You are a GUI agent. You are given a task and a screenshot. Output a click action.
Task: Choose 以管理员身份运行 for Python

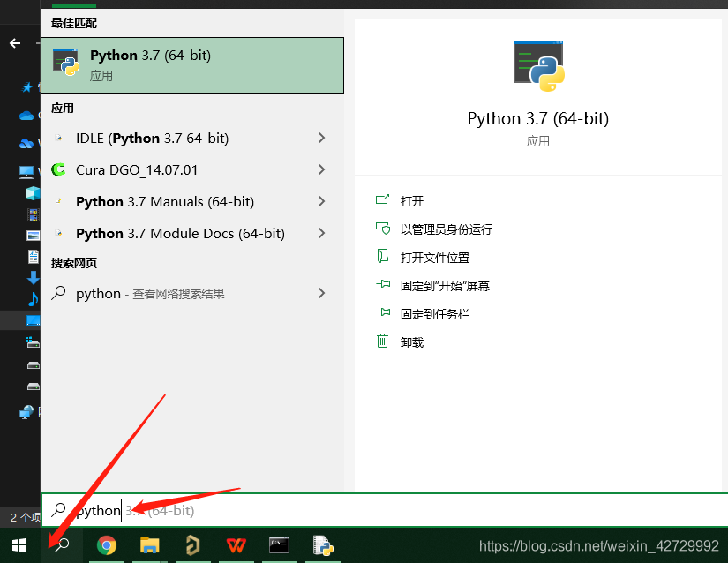coord(447,229)
